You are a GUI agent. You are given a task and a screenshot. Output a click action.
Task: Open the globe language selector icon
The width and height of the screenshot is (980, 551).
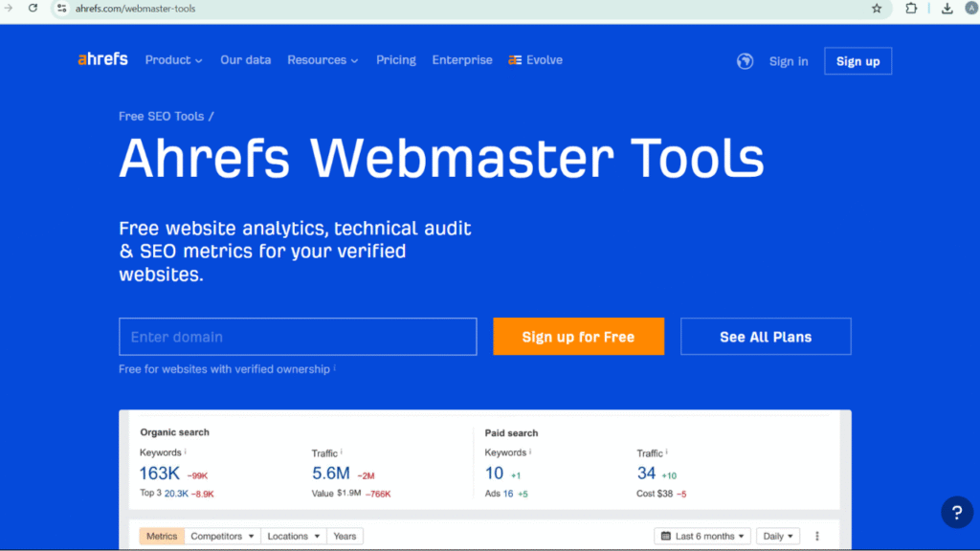pos(745,60)
